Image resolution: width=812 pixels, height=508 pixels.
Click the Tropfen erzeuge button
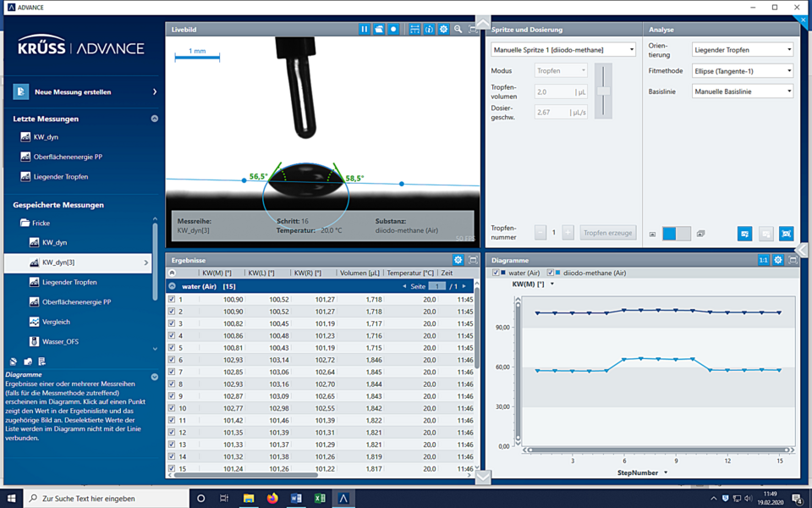coord(608,233)
